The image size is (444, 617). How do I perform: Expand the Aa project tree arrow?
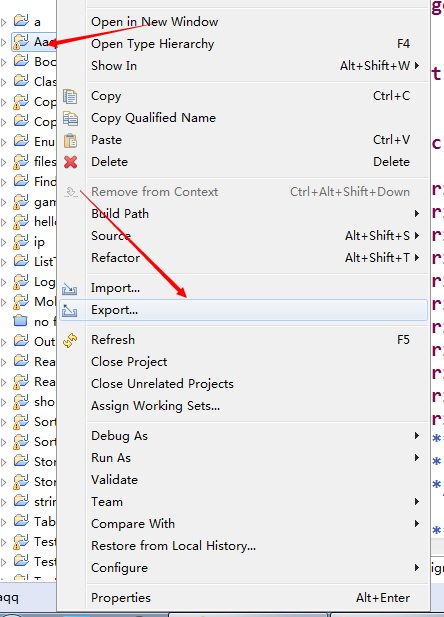click(4, 42)
